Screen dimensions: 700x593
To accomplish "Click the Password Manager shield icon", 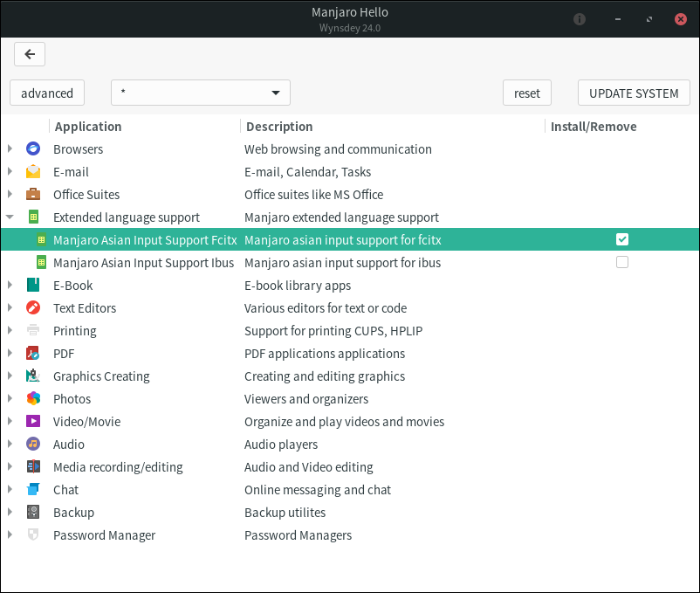I will click(x=33, y=534).
